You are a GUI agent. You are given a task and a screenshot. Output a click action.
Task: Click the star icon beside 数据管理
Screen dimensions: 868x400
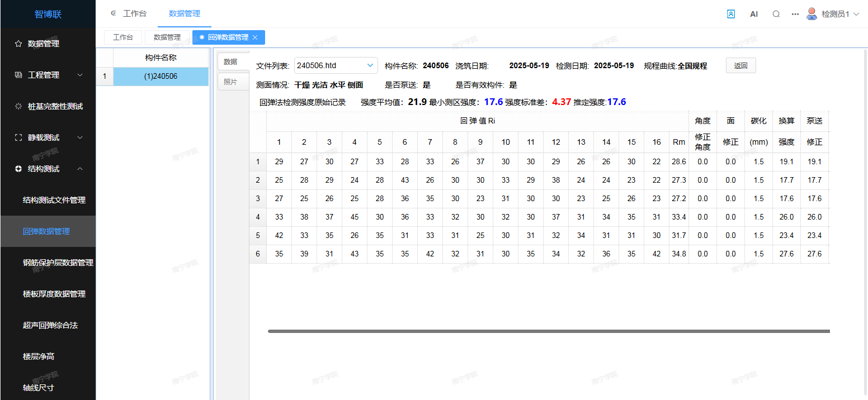[18, 44]
